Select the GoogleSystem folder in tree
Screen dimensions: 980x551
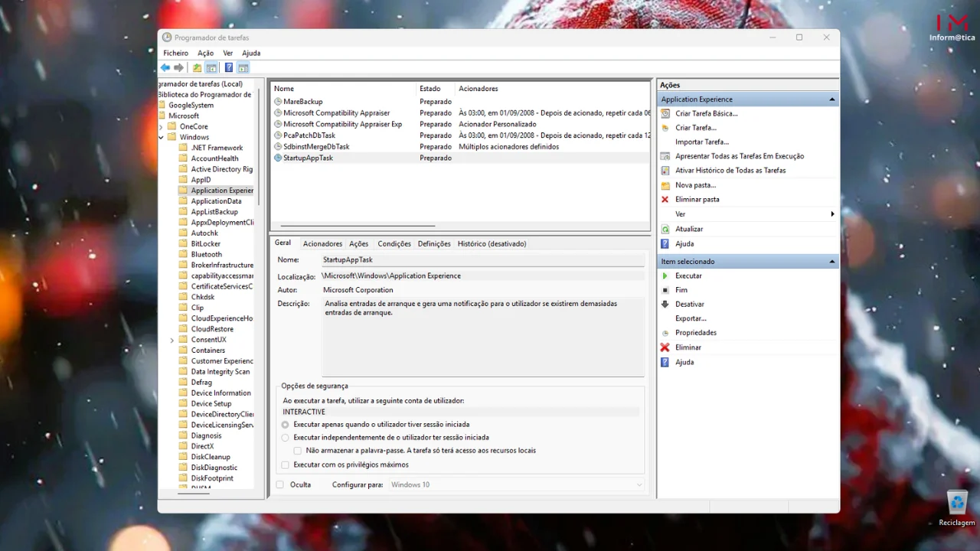click(191, 106)
